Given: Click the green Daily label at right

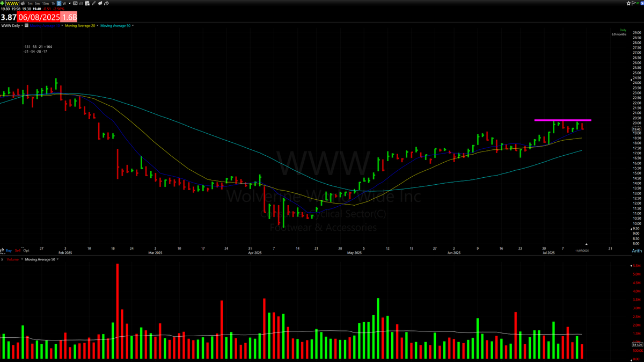Looking at the screenshot, I should pyautogui.click(x=623, y=30).
